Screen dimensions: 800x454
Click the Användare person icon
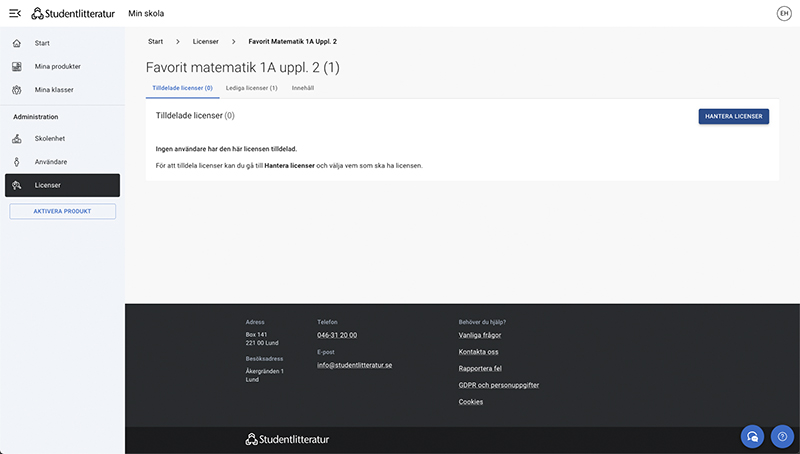[x=17, y=162]
